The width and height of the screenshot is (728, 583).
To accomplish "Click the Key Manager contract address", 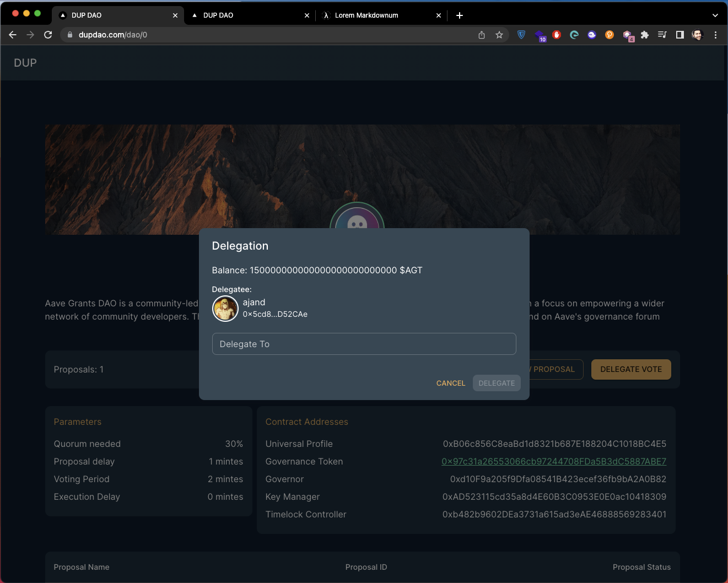I will click(x=554, y=496).
